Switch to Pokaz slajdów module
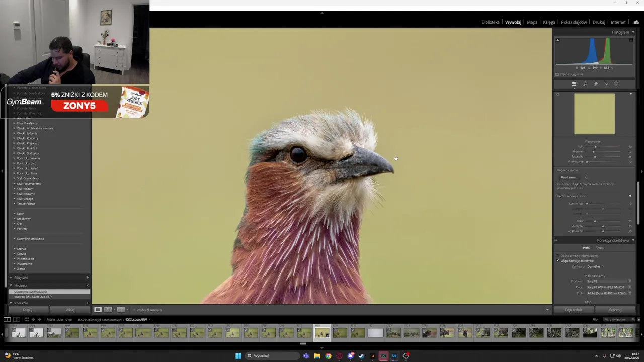Viewport: 644px width, 362px height. [574, 22]
